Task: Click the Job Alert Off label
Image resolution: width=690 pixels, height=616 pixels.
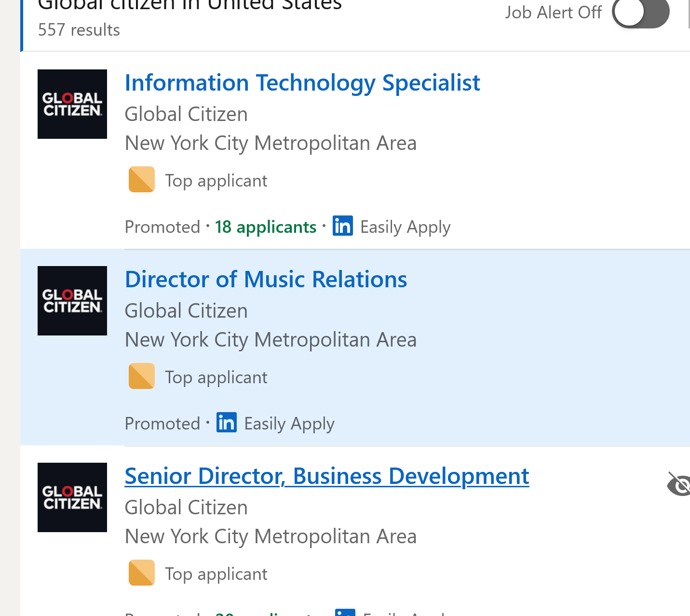Action: 553,13
